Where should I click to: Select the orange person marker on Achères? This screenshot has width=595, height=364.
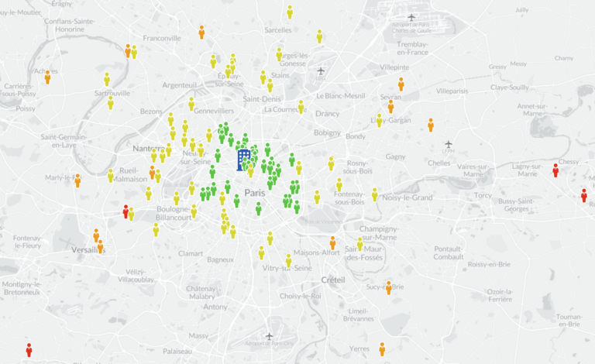pos(47,77)
